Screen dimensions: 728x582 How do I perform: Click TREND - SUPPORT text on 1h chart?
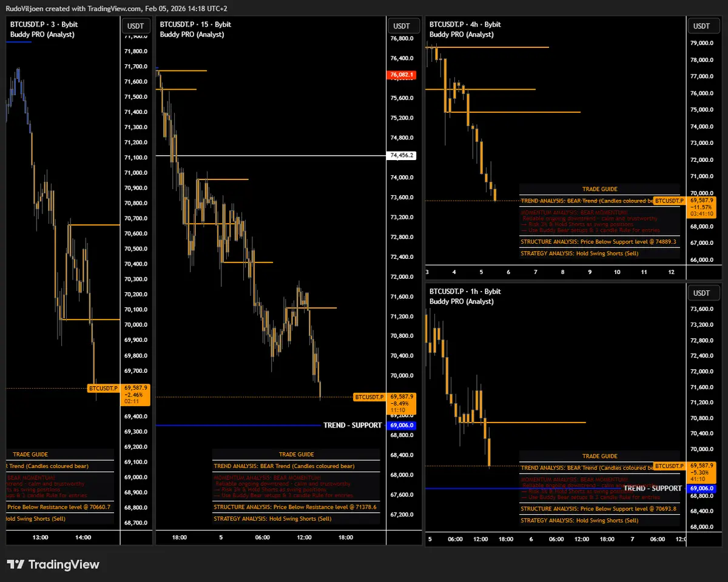653,489
